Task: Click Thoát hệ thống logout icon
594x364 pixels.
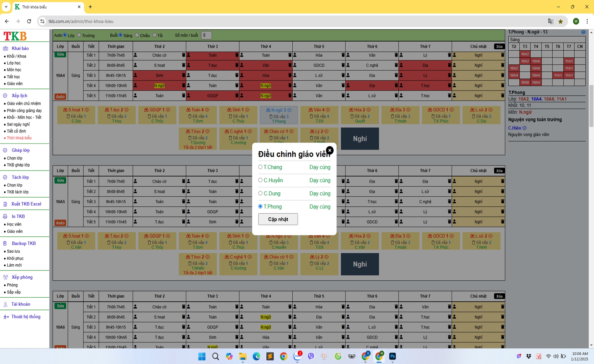Action: pyautogui.click(x=6, y=317)
